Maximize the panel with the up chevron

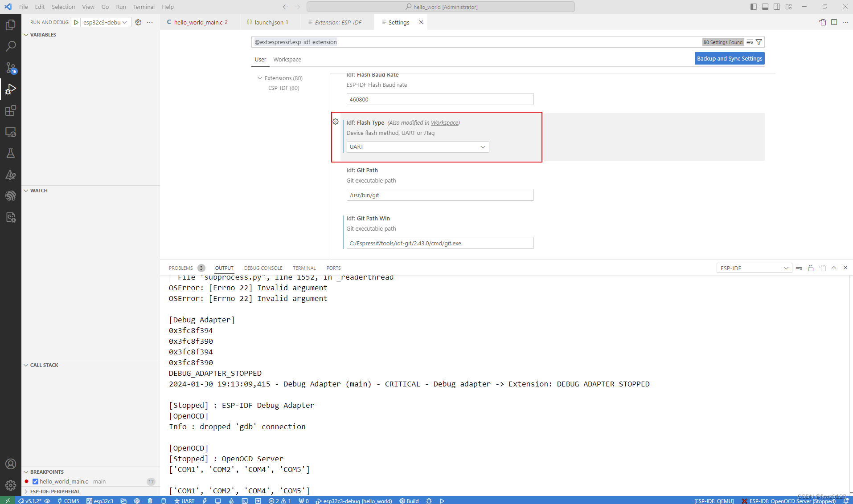pos(834,268)
